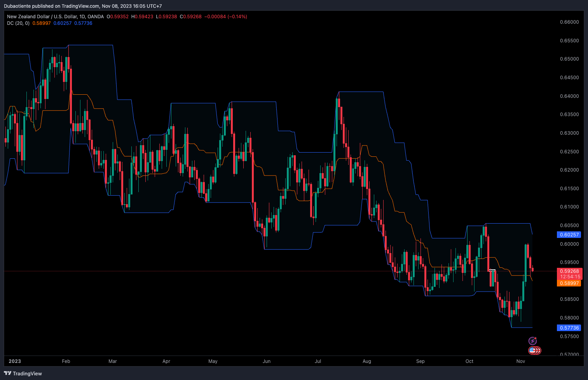This screenshot has width=588, height=380.
Task: Click the blue 0.60257 price axis label
Action: (569, 235)
